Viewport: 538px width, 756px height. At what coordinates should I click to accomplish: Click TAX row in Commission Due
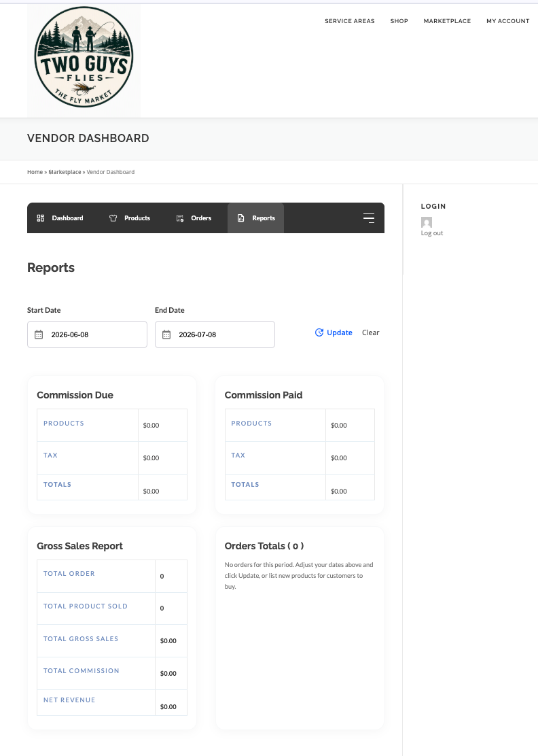tap(112, 458)
